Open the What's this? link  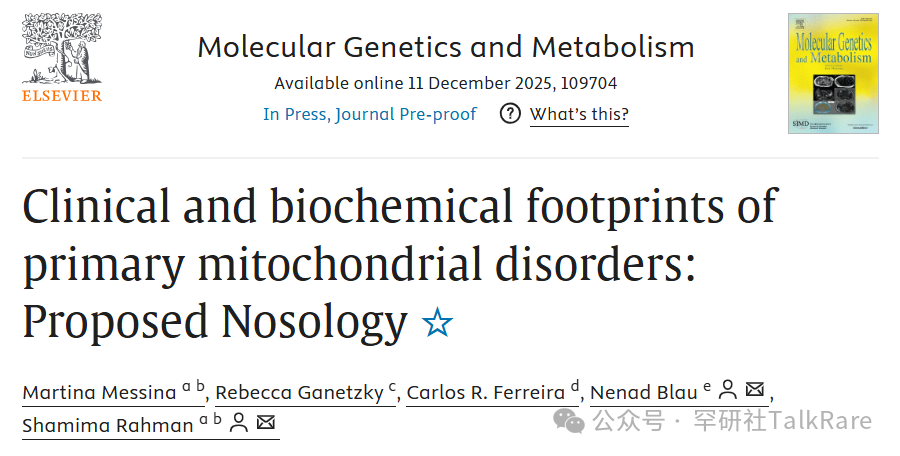(x=579, y=114)
